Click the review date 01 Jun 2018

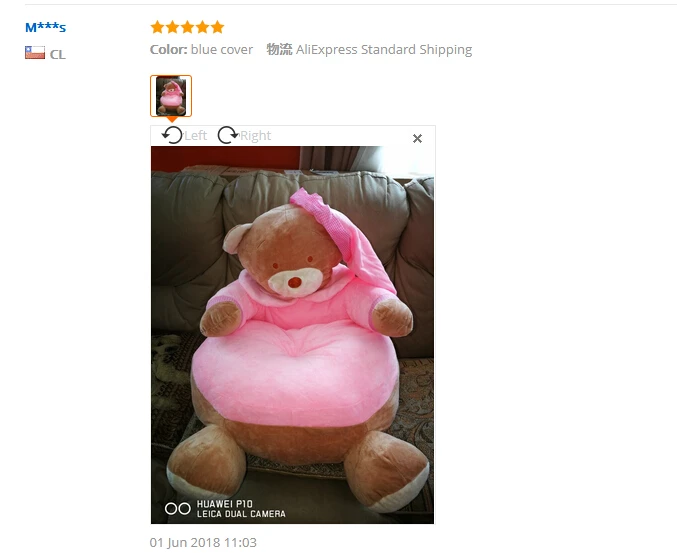[x=203, y=542]
